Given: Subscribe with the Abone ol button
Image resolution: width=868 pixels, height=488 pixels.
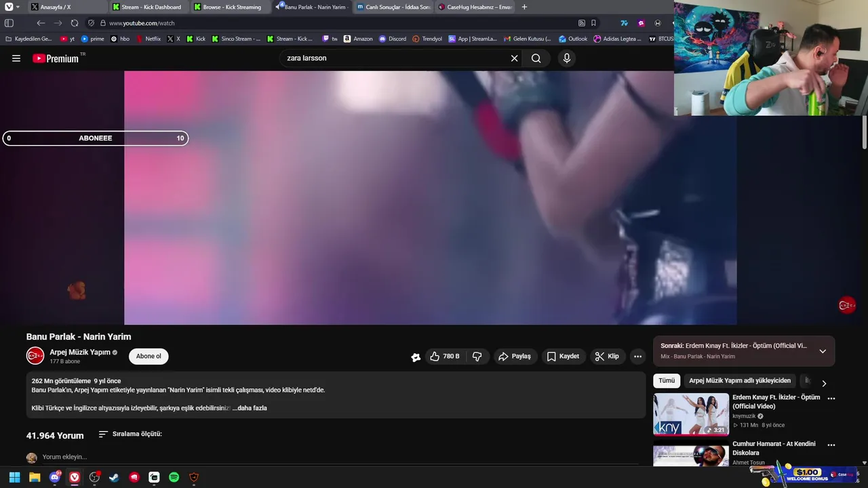Looking at the screenshot, I should click(x=149, y=357).
